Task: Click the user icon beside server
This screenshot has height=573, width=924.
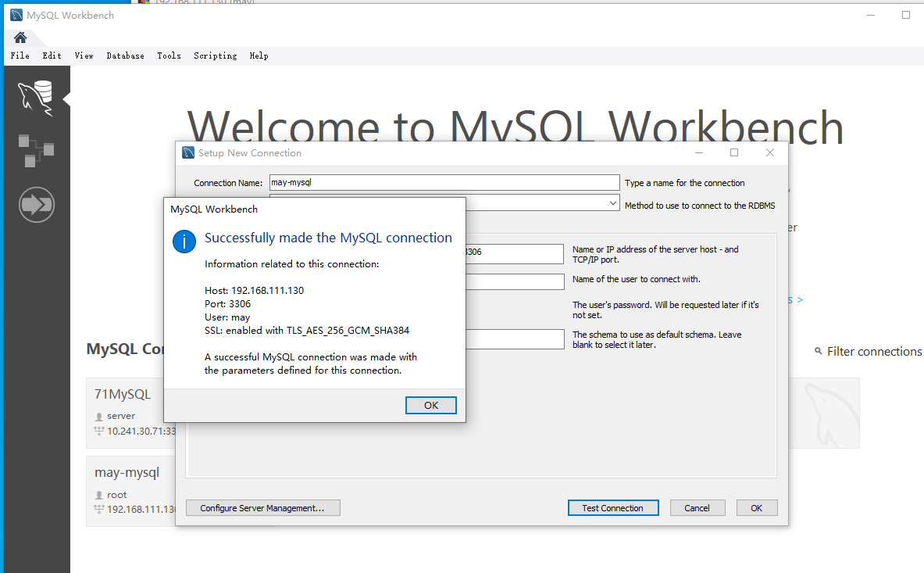Action: 99,416
